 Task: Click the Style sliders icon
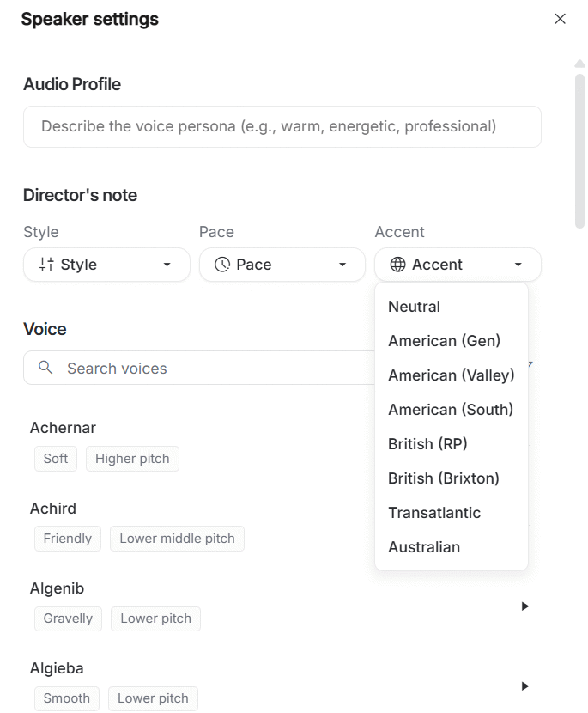(47, 265)
